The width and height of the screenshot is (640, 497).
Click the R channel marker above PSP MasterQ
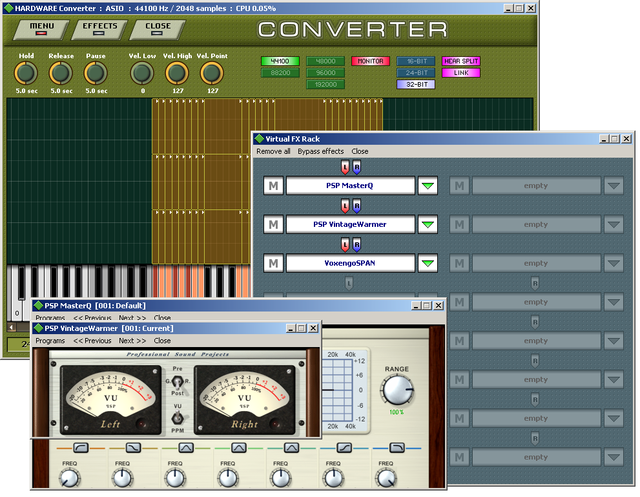[357, 167]
